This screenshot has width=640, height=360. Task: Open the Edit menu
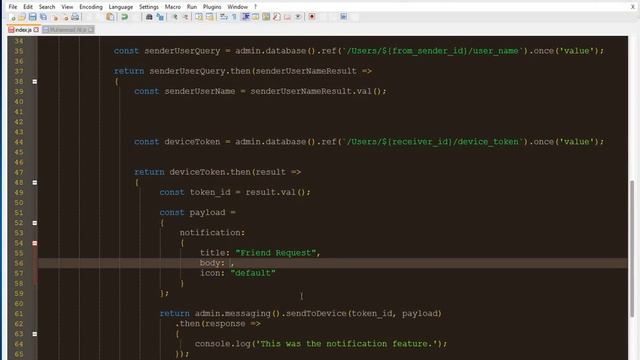[28, 7]
